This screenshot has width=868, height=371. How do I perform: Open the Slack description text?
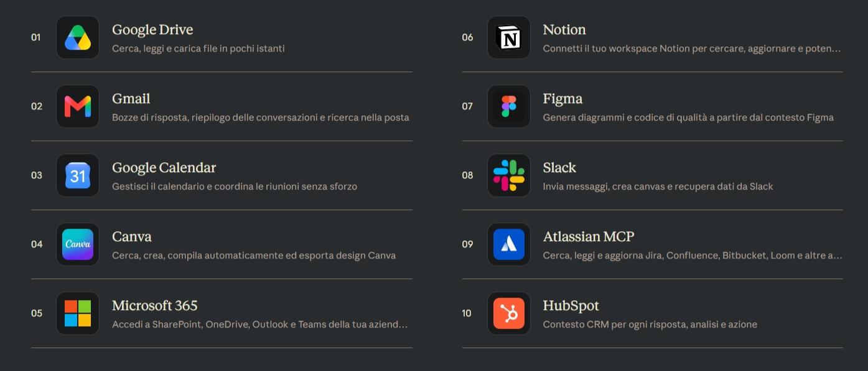(658, 186)
